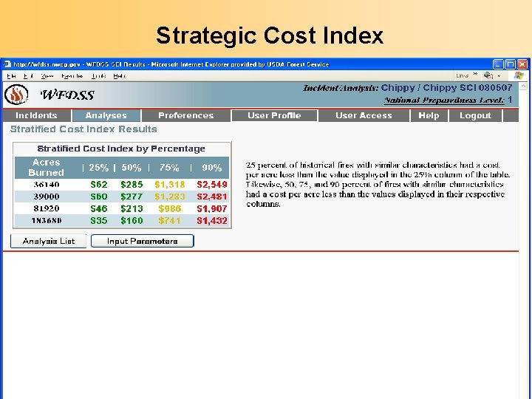Screen dimensions: 532x399
Task: Click the Acres Burned column header
Action: pyautogui.click(x=46, y=167)
